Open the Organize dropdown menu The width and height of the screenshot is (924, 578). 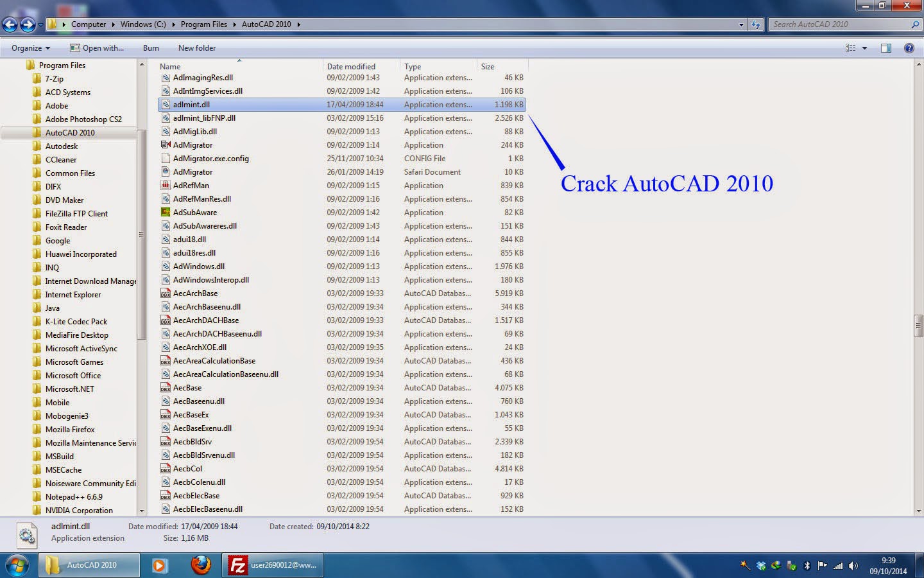(30, 48)
